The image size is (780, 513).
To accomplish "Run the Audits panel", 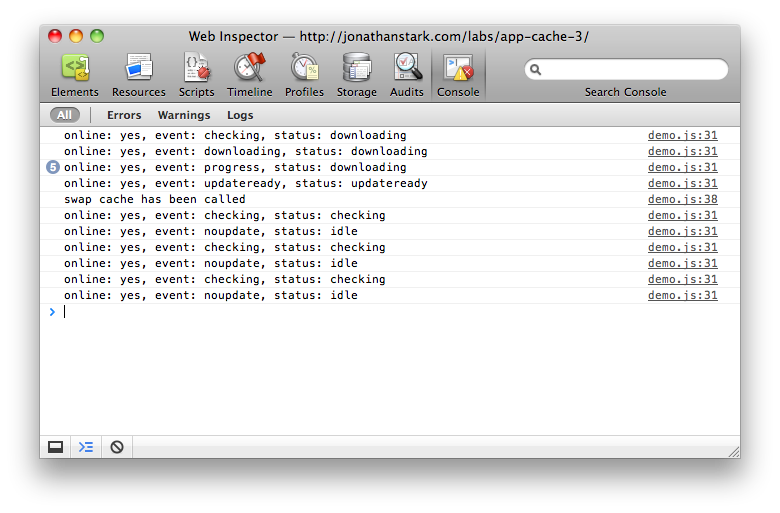I will [407, 75].
